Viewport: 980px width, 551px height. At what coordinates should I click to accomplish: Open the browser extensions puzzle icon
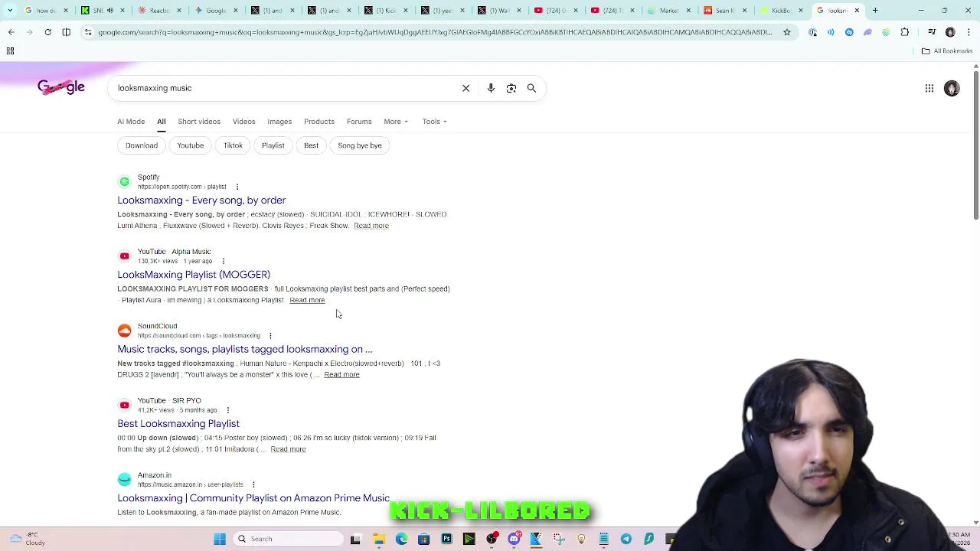(905, 32)
